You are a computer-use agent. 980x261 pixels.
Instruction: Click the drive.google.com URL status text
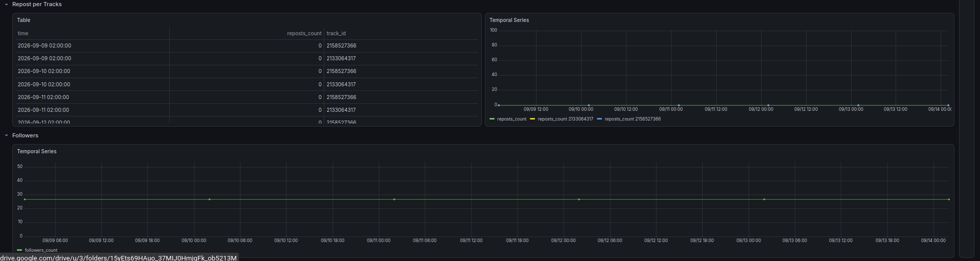coord(118,257)
